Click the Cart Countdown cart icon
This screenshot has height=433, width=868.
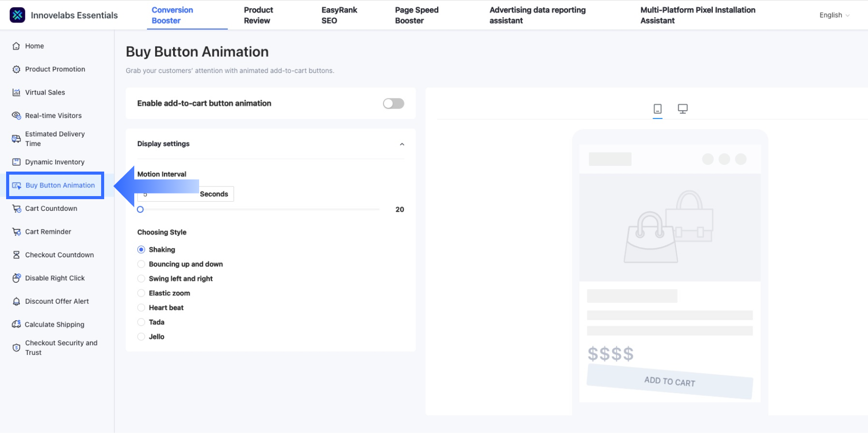16,208
